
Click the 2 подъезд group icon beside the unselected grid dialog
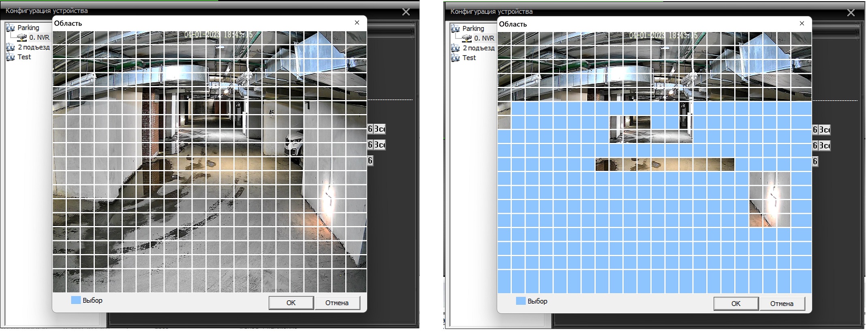click(11, 47)
